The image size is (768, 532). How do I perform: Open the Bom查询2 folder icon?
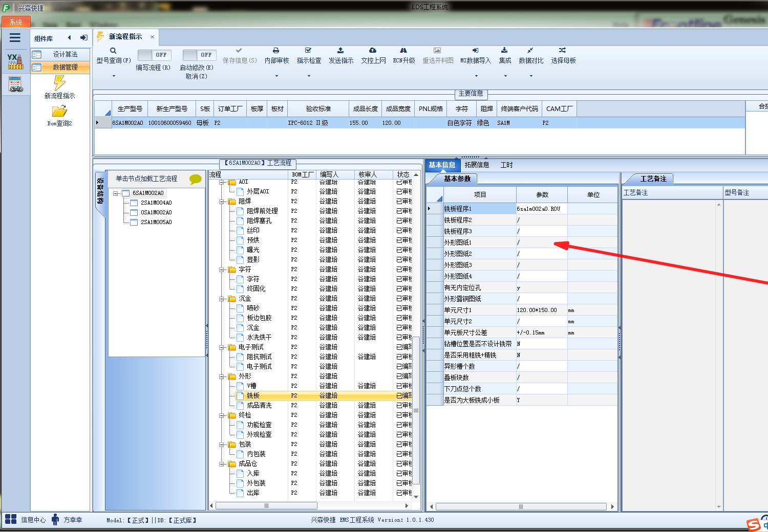click(59, 111)
